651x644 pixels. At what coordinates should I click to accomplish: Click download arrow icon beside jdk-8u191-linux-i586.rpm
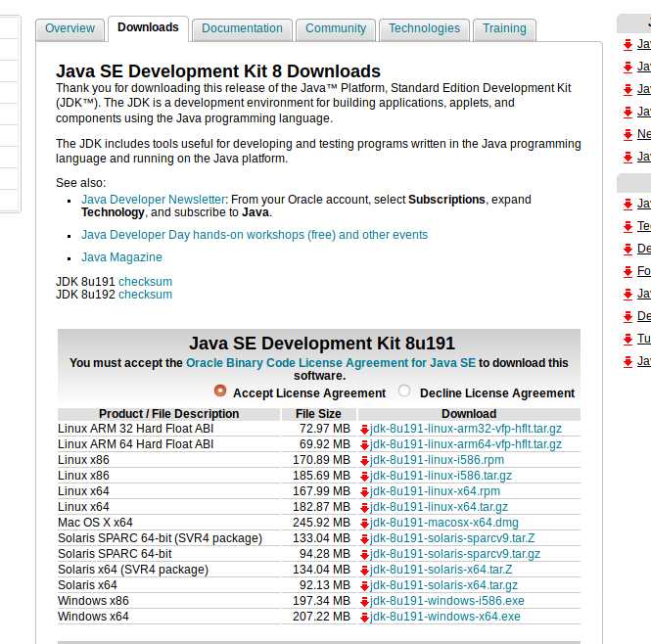[x=364, y=460]
